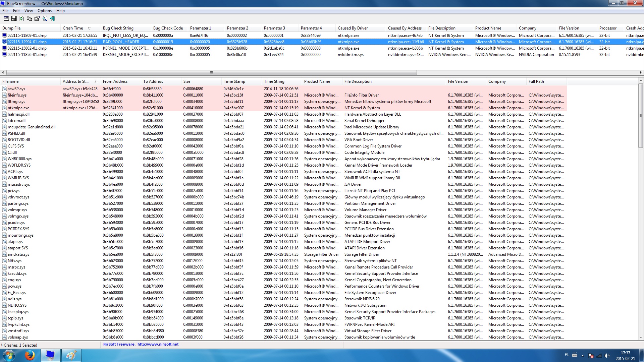
Task: Open the Properties toolbar icon
Action: point(37,19)
